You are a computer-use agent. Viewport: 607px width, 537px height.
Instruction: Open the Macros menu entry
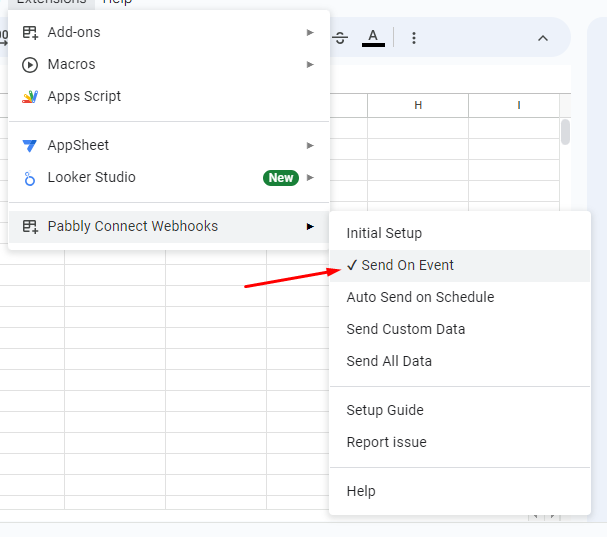pos(169,65)
